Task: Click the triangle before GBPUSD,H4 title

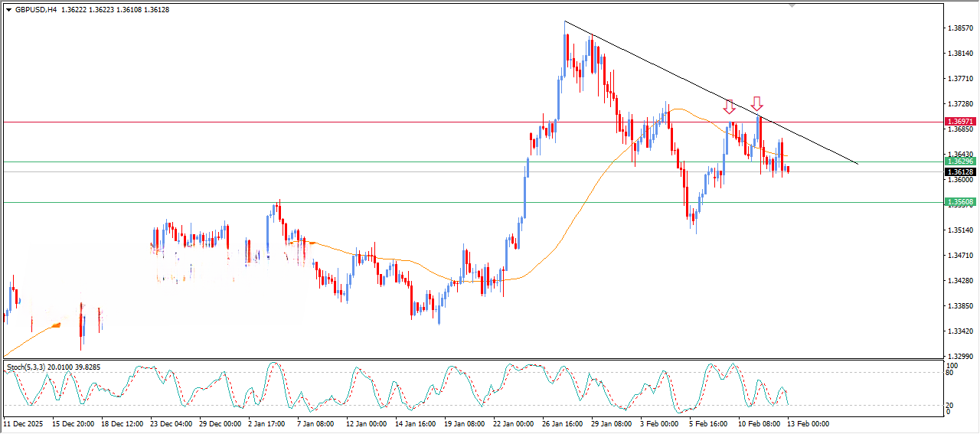Action: click(8, 10)
